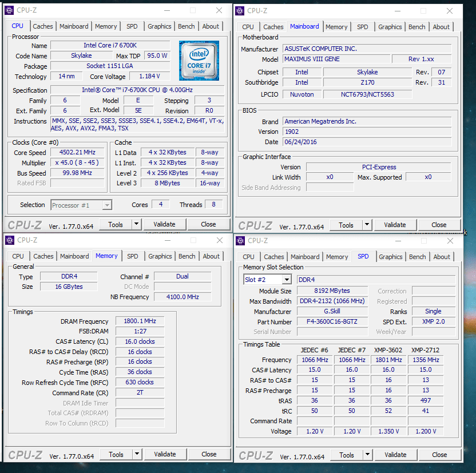Click the Tools button in the Memory window
The width and height of the screenshot is (476, 473).
click(116, 455)
